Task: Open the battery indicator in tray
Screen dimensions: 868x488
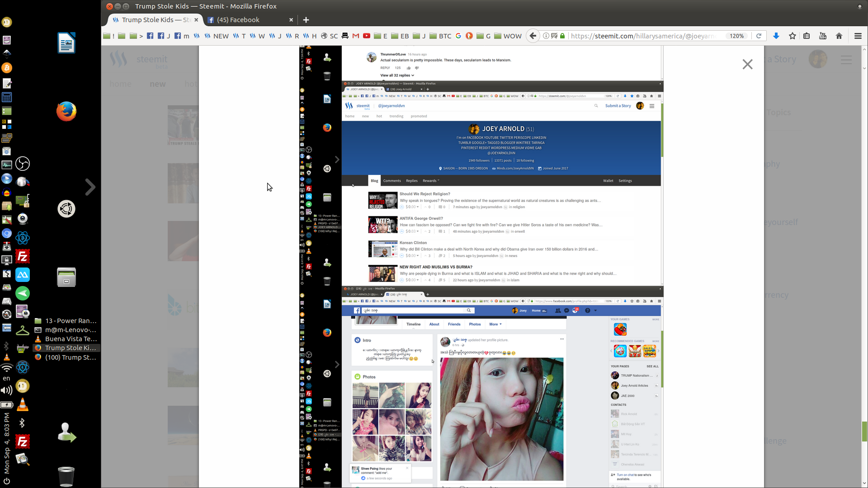Action: (7, 405)
